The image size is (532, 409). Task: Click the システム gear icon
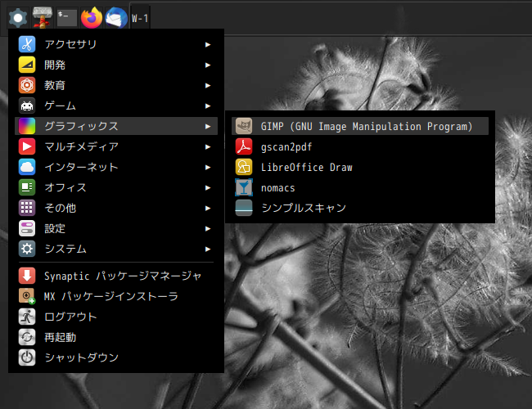tap(27, 249)
